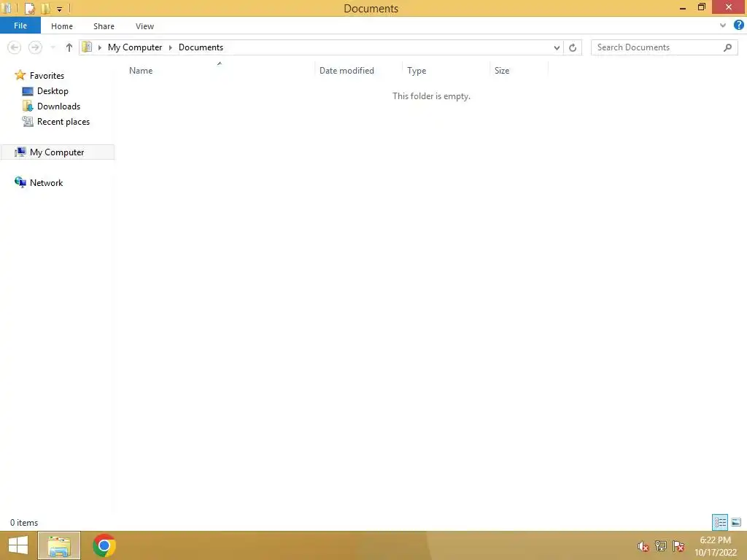The width and height of the screenshot is (747, 560).
Task: Click Documents in the address breadcrumb
Action: 201,47
